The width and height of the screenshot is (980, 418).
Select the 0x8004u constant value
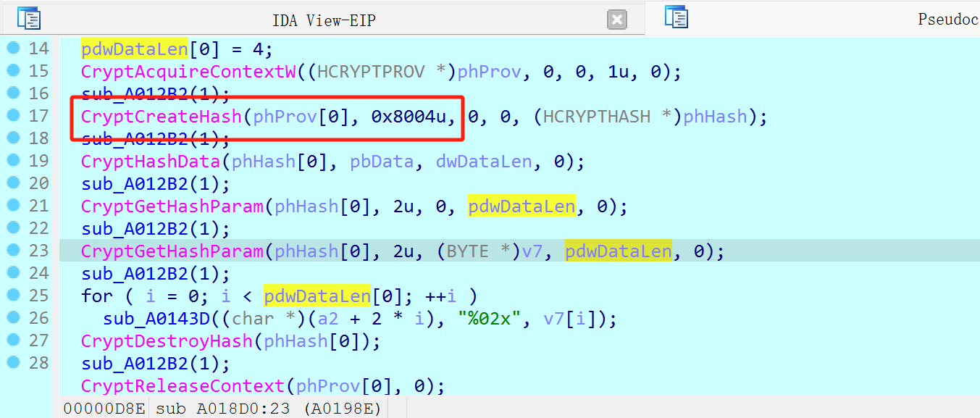[x=411, y=117]
